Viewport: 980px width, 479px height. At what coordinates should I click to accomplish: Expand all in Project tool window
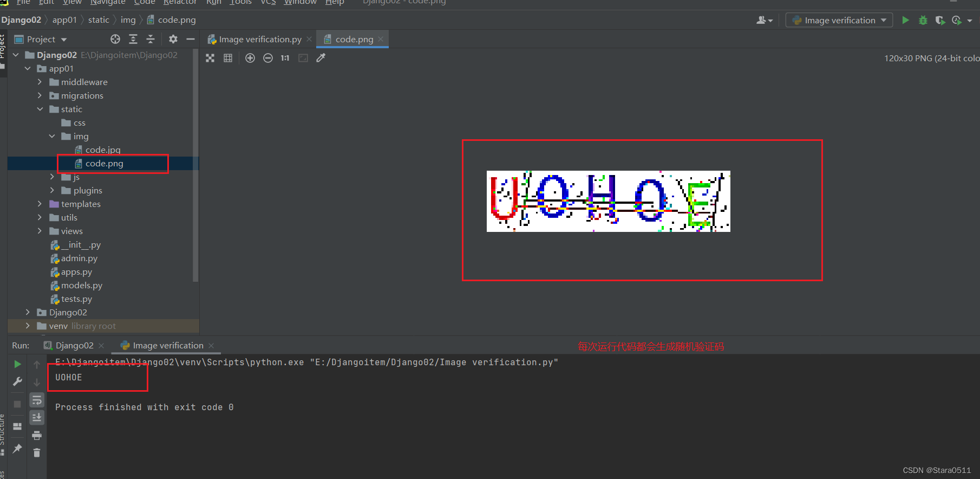click(133, 39)
